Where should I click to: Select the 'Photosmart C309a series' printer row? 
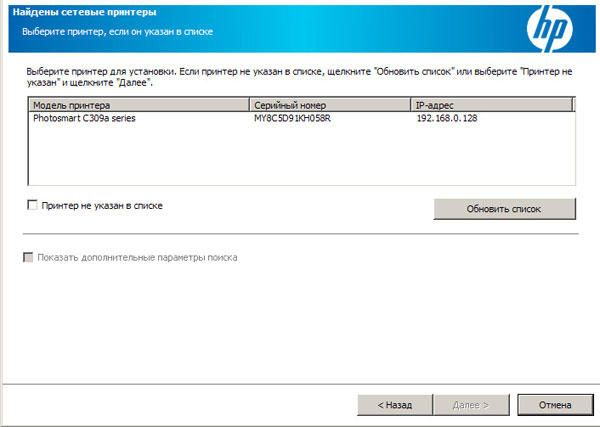[x=302, y=118]
